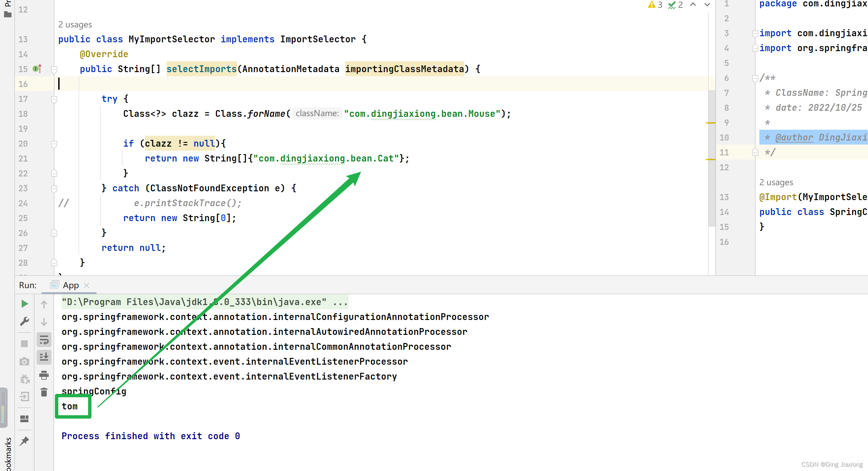Collapse the try block fold at line 17
This screenshot has width=868, height=471.
click(x=54, y=99)
